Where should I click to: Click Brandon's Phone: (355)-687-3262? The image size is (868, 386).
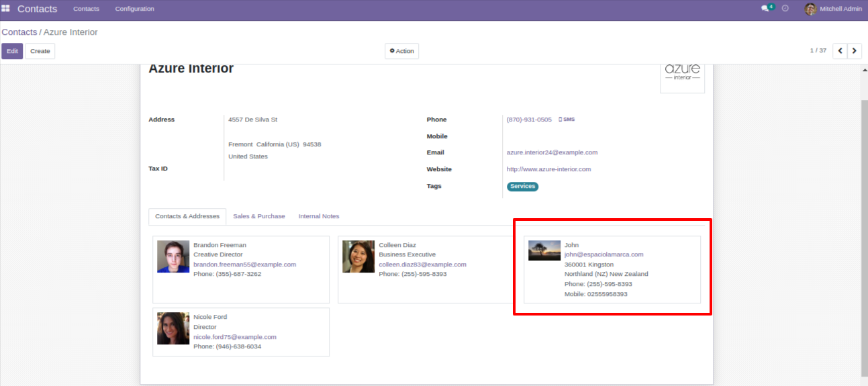[227, 274]
